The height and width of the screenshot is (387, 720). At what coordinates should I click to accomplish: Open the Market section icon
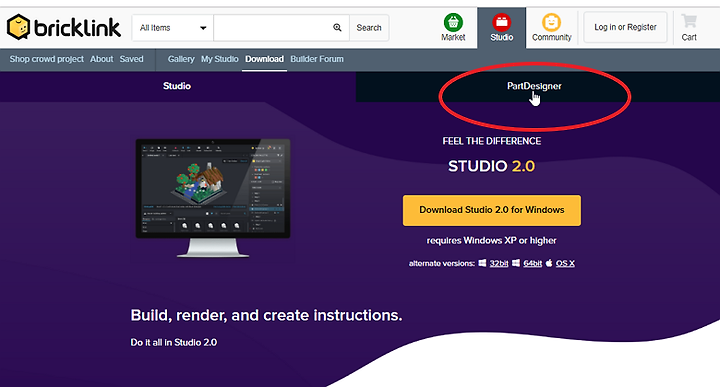coord(453,28)
